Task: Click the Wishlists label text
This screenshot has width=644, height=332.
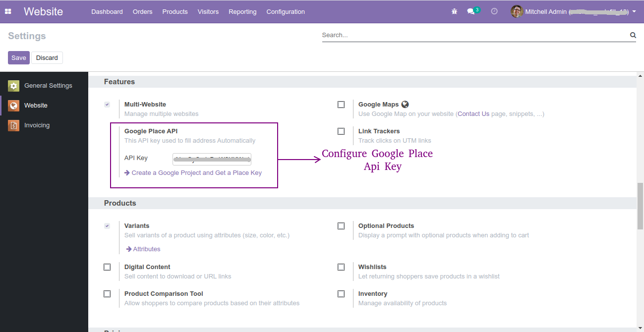Action: [372, 267]
